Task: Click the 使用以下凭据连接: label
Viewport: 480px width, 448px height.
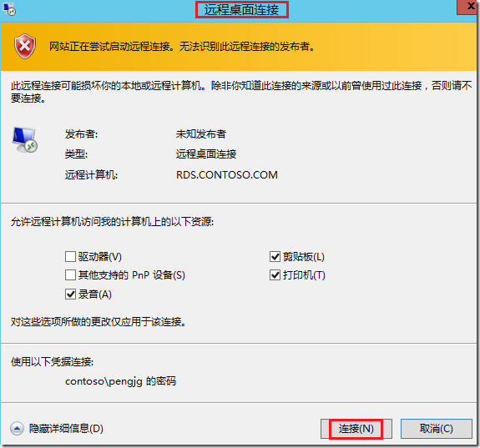Action: pos(52,362)
